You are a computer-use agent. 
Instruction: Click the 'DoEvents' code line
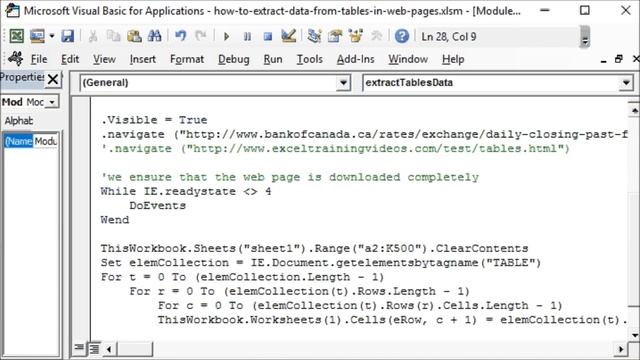point(158,206)
